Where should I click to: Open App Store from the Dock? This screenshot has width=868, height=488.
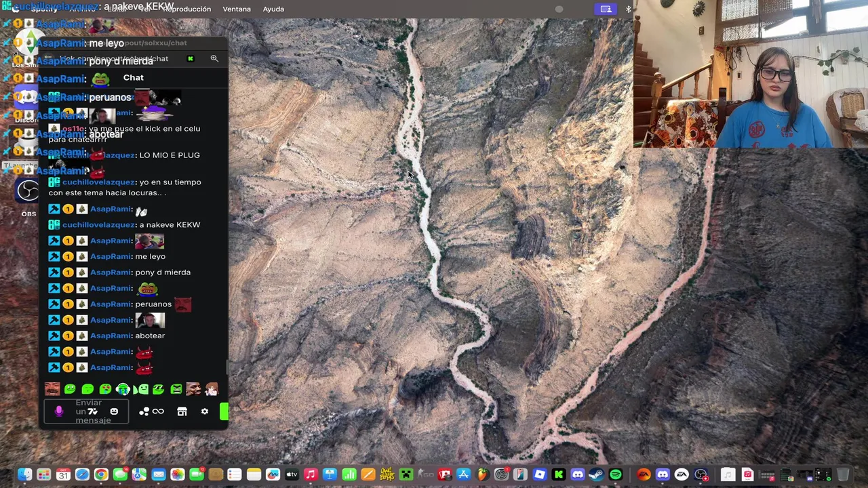click(463, 474)
